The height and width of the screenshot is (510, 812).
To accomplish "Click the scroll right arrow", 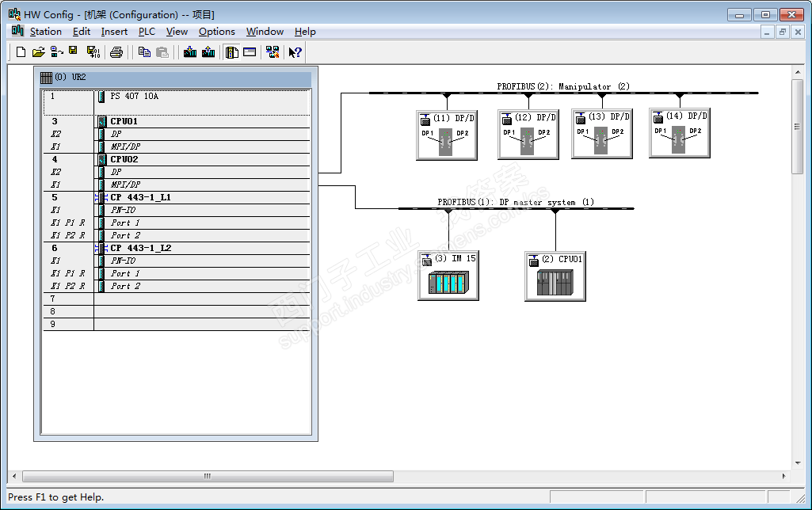I will 783,476.
